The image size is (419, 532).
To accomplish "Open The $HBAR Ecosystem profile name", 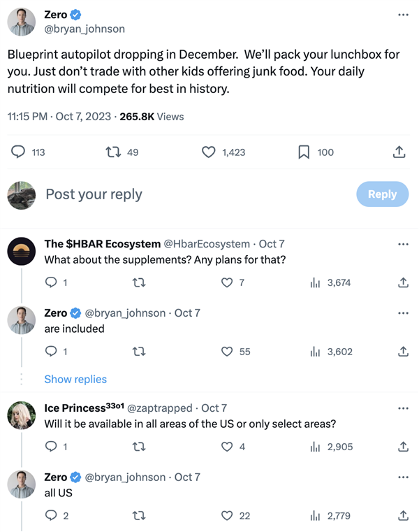I will [x=102, y=244].
